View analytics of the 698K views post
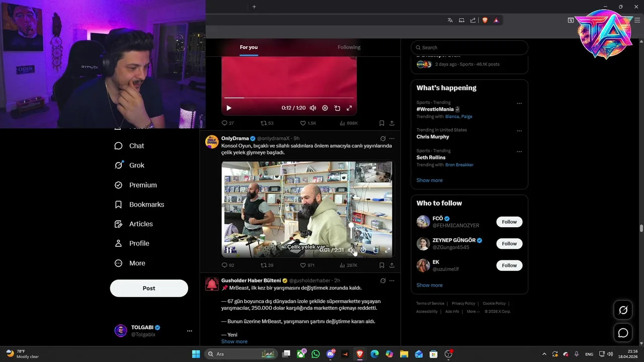The image size is (644, 362). [349, 123]
